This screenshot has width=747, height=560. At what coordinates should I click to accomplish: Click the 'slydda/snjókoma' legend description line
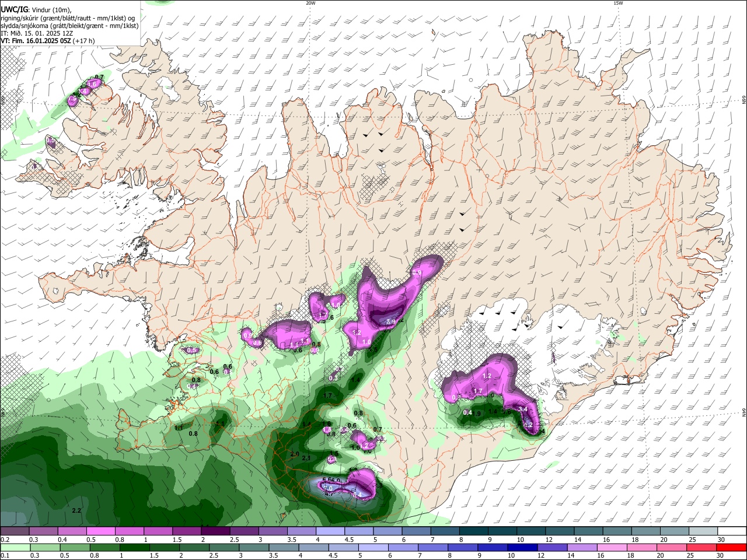click(x=69, y=26)
